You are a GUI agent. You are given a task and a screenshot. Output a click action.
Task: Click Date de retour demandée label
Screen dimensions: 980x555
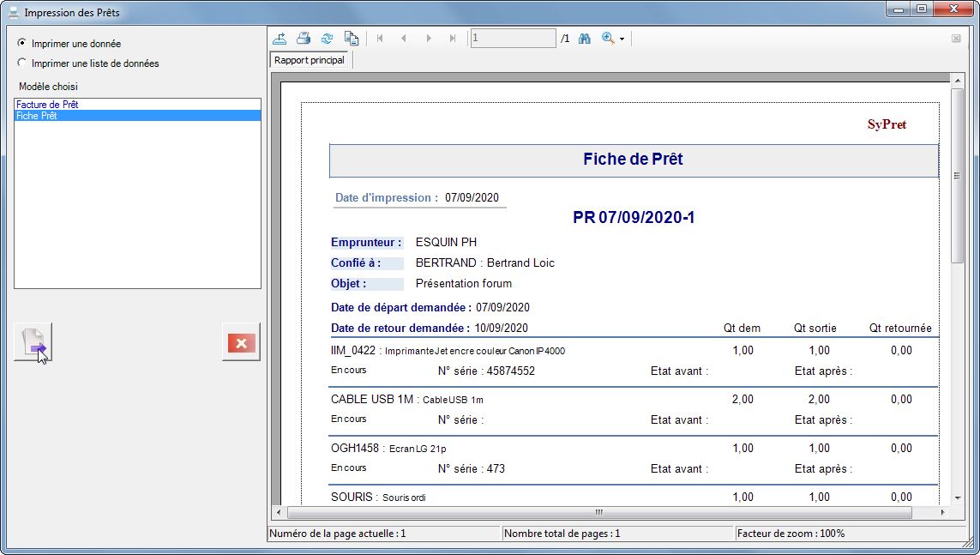pos(400,329)
